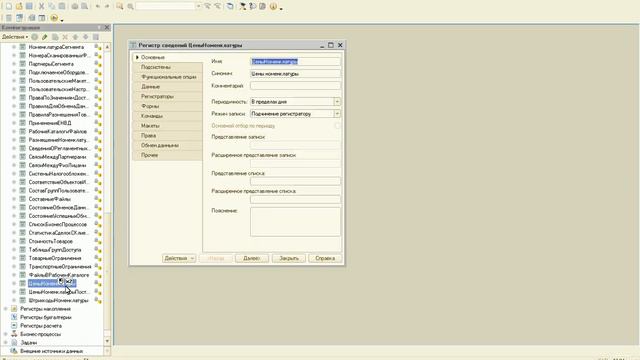Viewport: 640px width, 360px height.
Task: Click the delete X icon in configuration panel toolbar
Action: tap(65, 37)
